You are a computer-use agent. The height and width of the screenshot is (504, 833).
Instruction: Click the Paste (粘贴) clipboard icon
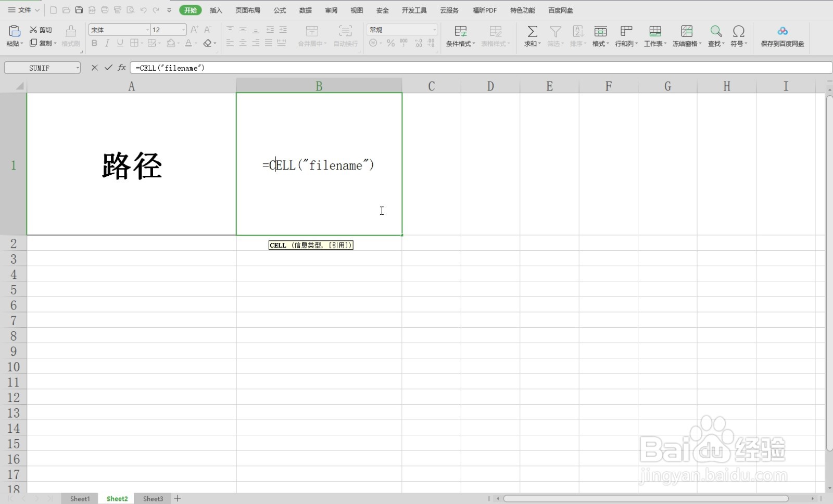coord(15,31)
